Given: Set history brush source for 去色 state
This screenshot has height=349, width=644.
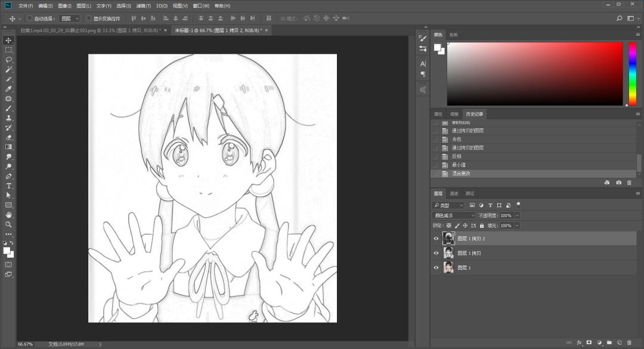Looking at the screenshot, I should (x=435, y=140).
